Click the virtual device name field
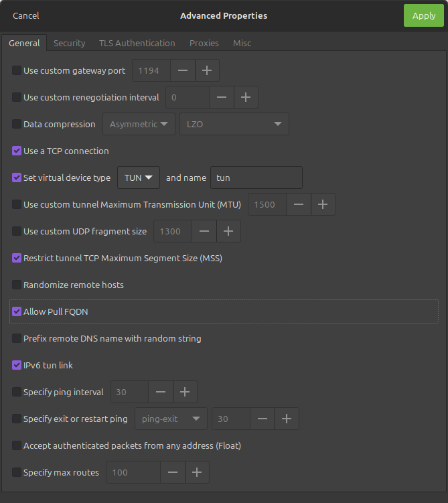The height and width of the screenshot is (503, 448). 256,177
